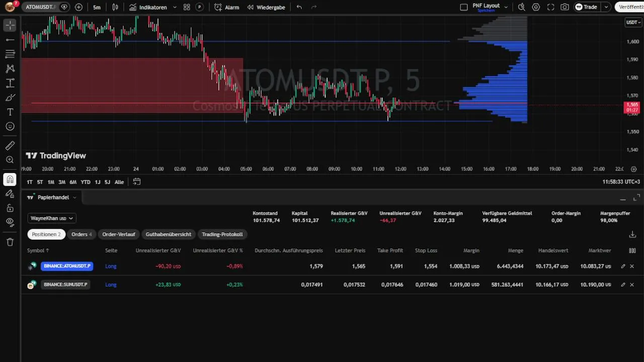Click the Veröffentlichen publish button
This screenshot has width=644, height=362.
(x=629, y=7)
